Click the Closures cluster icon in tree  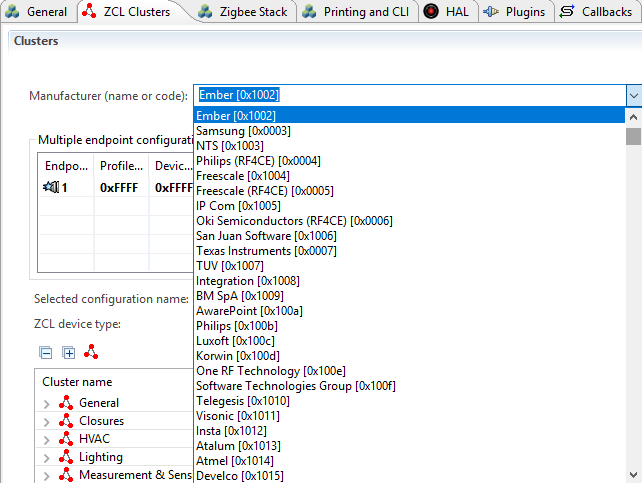tap(66, 420)
